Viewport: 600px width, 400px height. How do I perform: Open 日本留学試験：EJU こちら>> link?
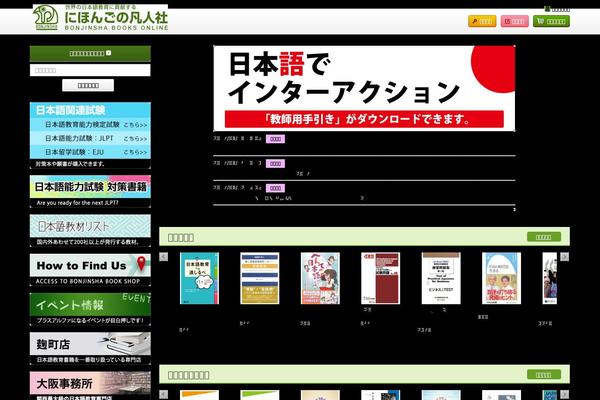[90, 152]
